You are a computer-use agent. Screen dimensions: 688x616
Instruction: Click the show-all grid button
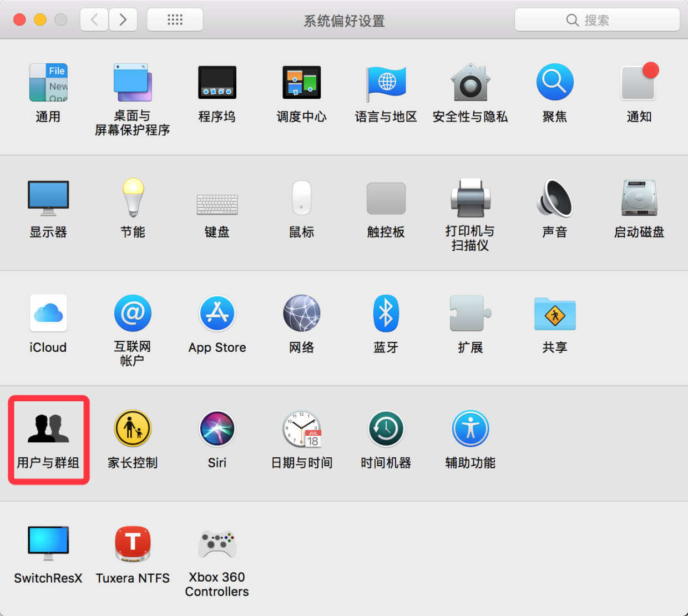175,20
